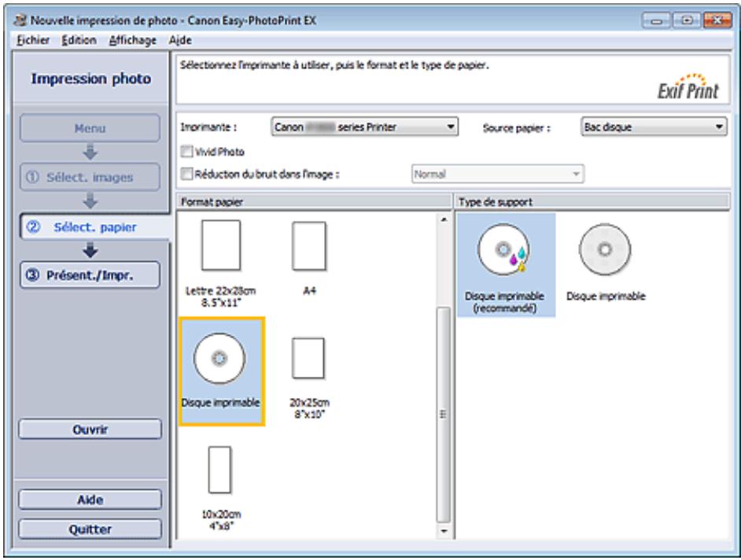This screenshot has width=741, height=560.
Task: Open the Aide menu
Action: tap(180, 40)
